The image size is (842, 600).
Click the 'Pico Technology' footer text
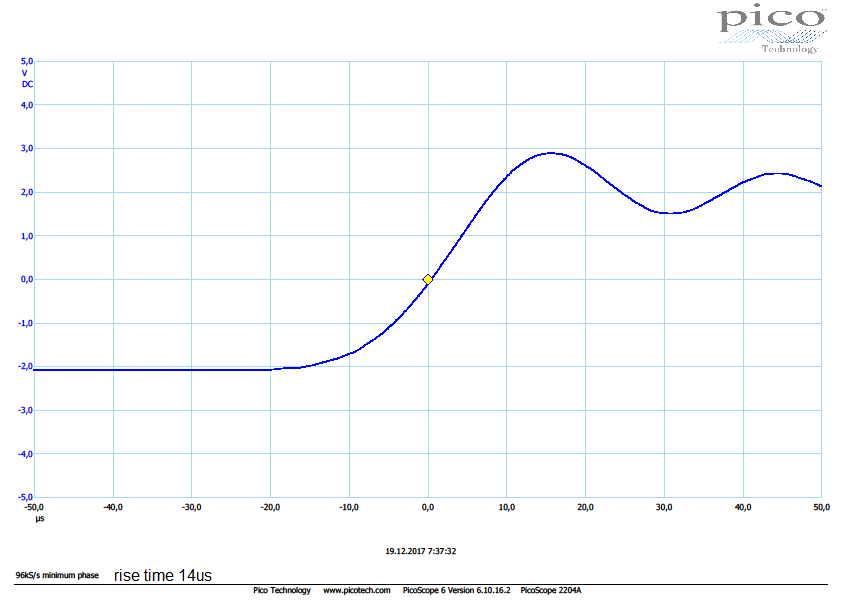coord(282,590)
